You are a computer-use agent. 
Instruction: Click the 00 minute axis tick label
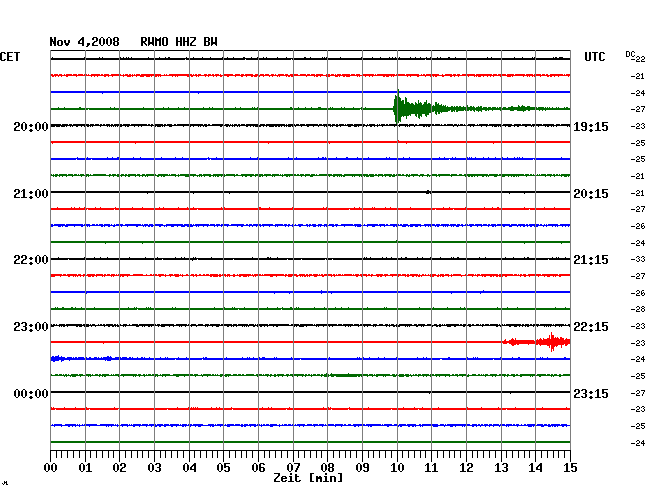click(51, 468)
